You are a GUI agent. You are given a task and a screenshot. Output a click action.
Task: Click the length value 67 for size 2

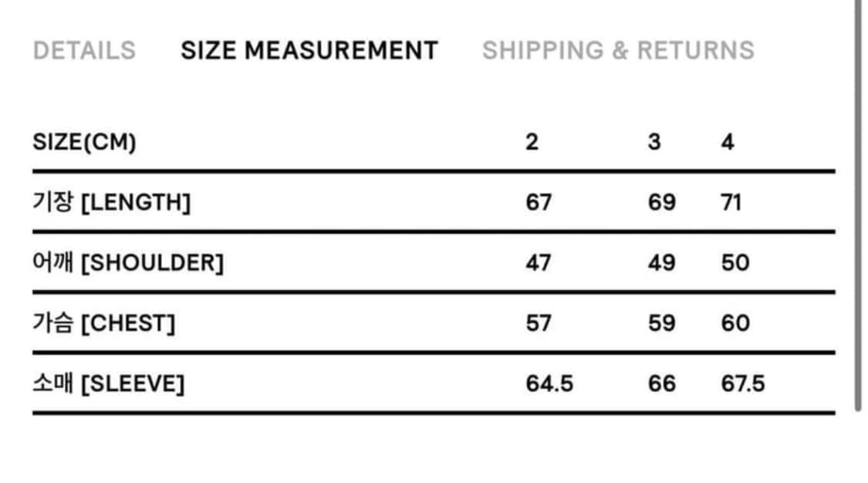(539, 203)
